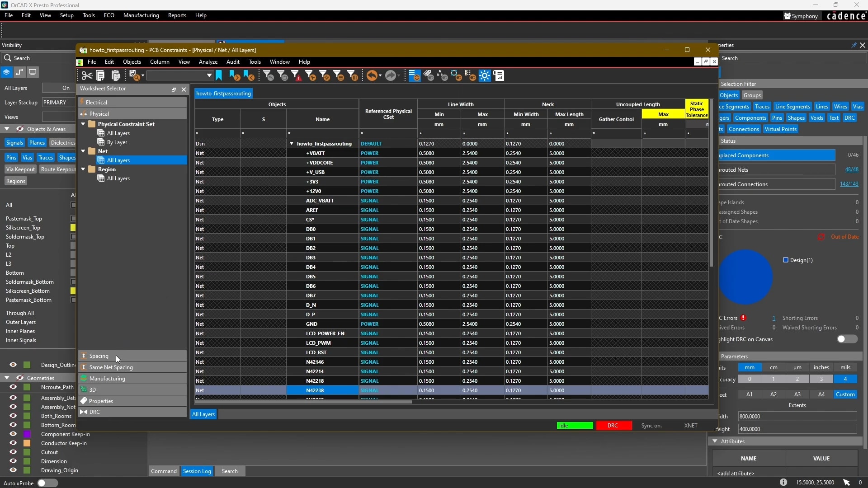Expand the Net tree node in worksheet
This screenshot has height=488, width=868.
pos(84,151)
